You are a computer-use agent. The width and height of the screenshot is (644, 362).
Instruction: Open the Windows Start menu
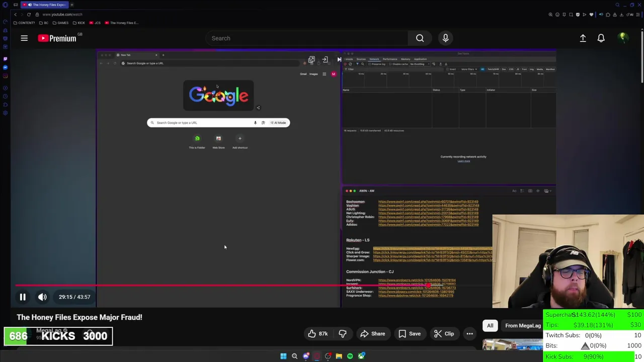pyautogui.click(x=283, y=356)
